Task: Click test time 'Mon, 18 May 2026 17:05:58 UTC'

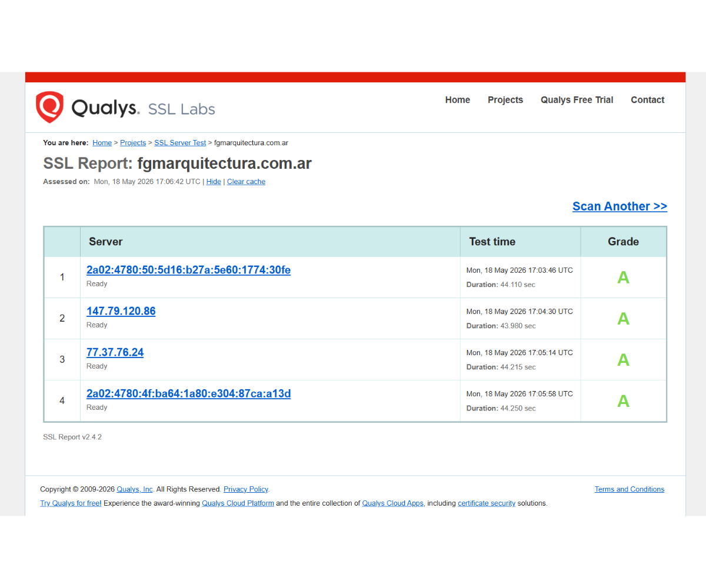Action: 519,394
